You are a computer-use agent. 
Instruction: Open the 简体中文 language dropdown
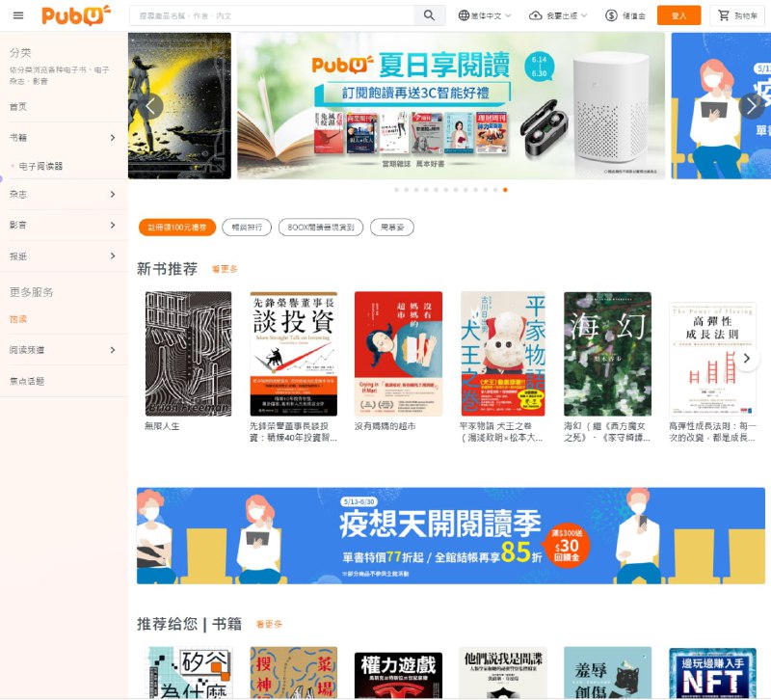pos(486,15)
